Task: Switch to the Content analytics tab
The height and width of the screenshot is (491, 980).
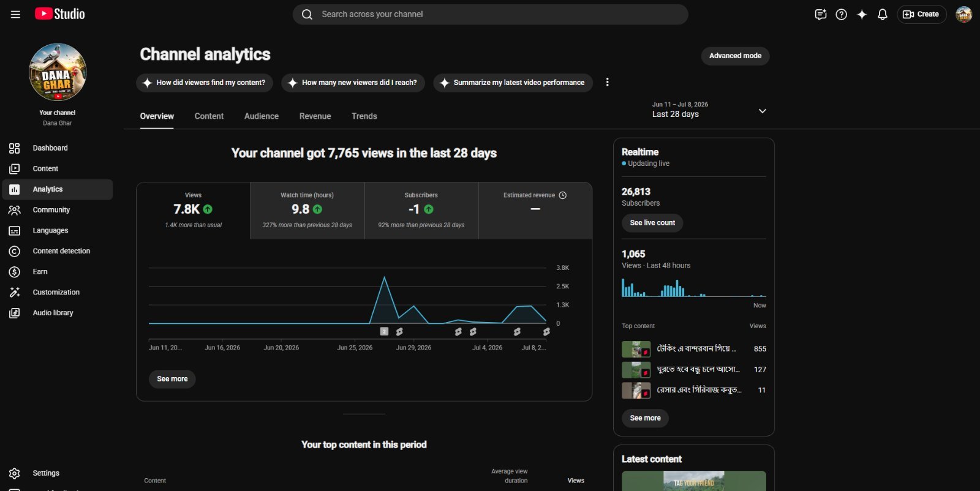Action: point(209,116)
